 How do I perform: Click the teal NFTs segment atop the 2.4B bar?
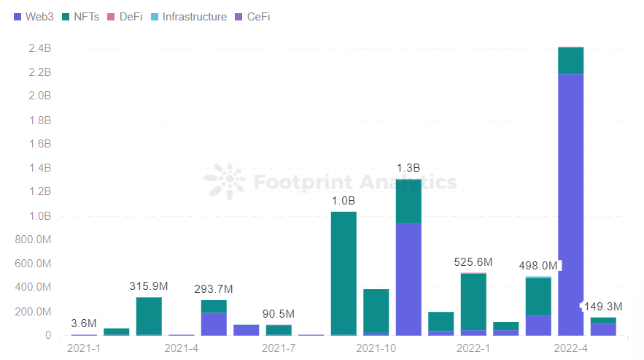pyautogui.click(x=570, y=61)
